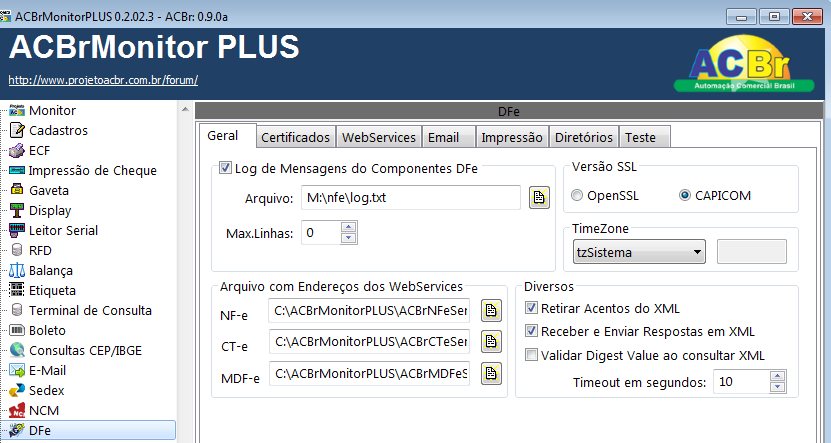Screen dimensions: 831x443
Task: Decrease Max.Linhas with the down arrow
Action: coord(348,238)
